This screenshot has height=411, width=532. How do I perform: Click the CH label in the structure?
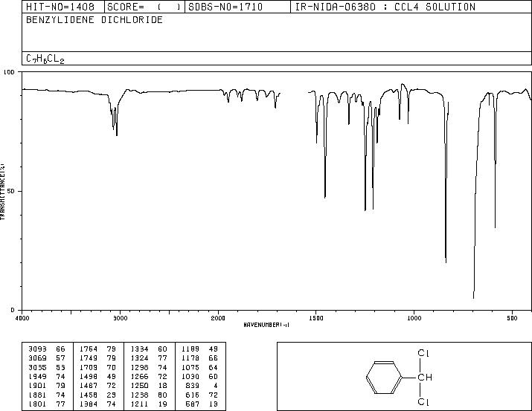coord(424,377)
